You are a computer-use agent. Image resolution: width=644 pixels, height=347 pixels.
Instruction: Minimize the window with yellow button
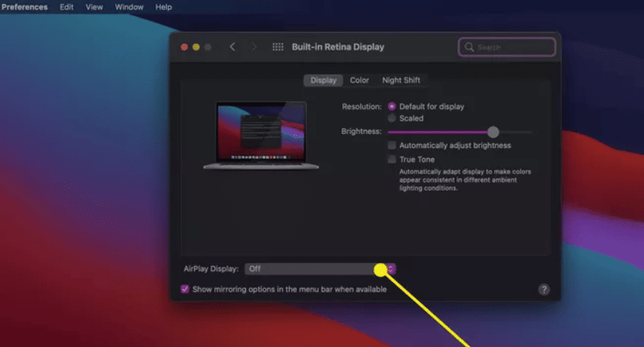pos(196,47)
